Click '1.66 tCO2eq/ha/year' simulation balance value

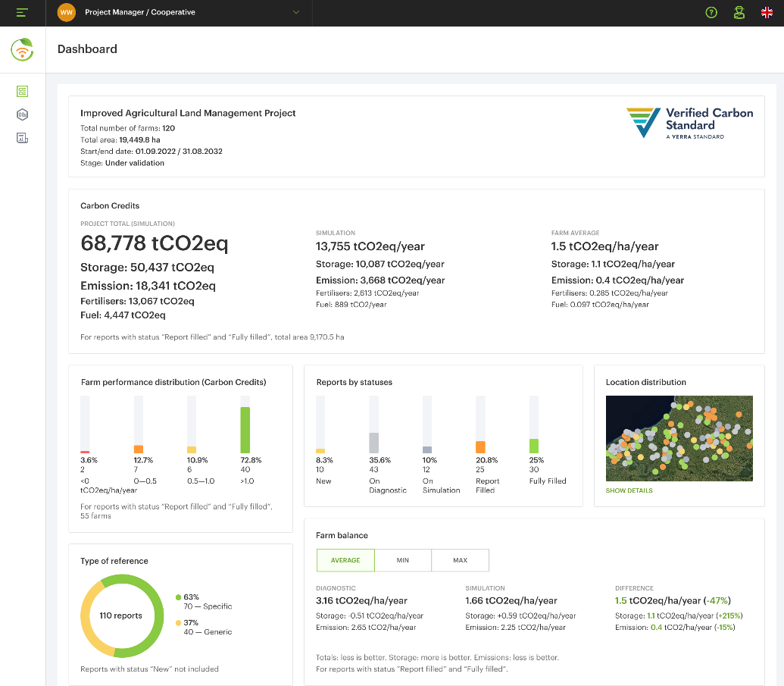511,600
